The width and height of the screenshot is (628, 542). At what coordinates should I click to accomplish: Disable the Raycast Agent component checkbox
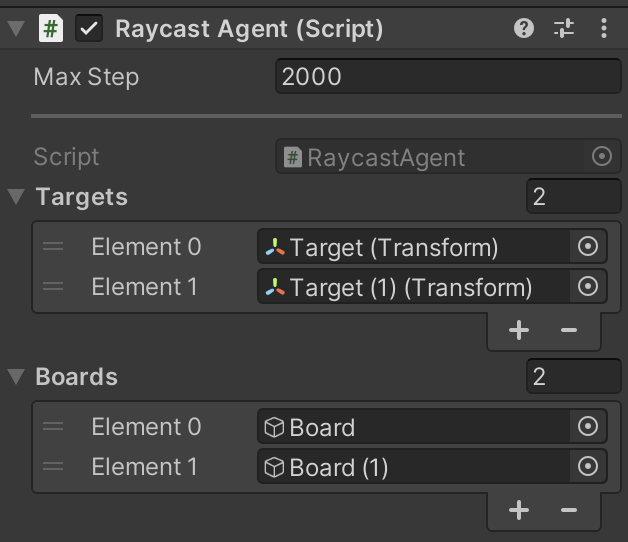[89, 28]
